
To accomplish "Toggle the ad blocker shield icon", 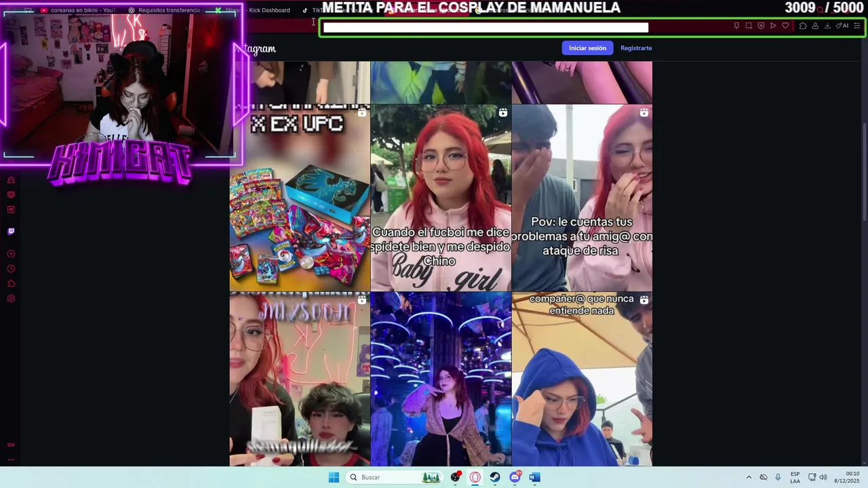I will point(761,26).
